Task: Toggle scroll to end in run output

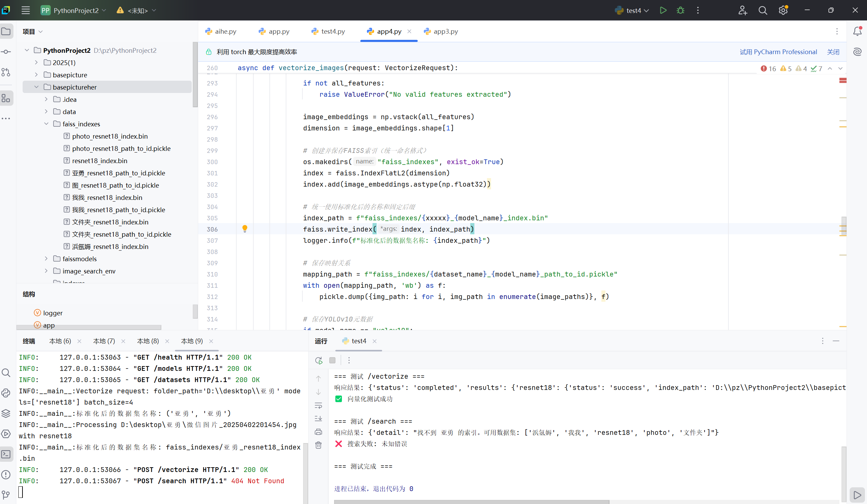Action: pos(318,419)
